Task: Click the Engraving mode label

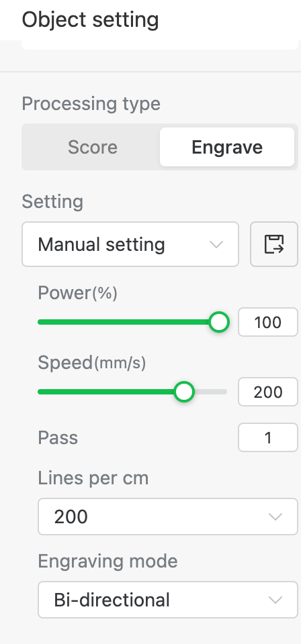Action: (x=107, y=561)
